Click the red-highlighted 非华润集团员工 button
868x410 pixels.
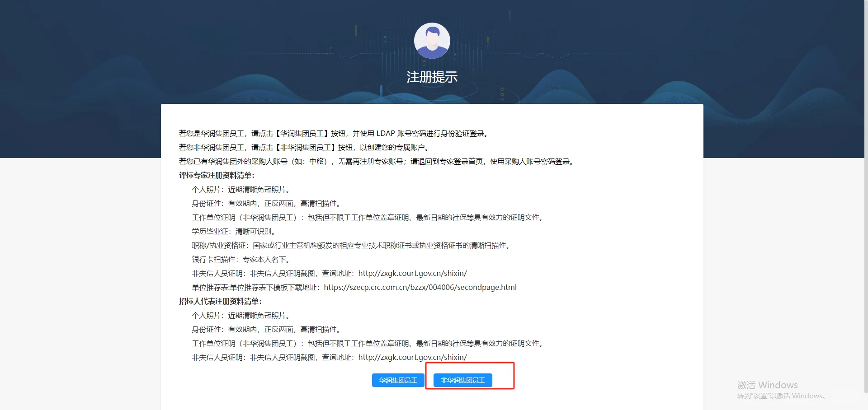coord(462,380)
